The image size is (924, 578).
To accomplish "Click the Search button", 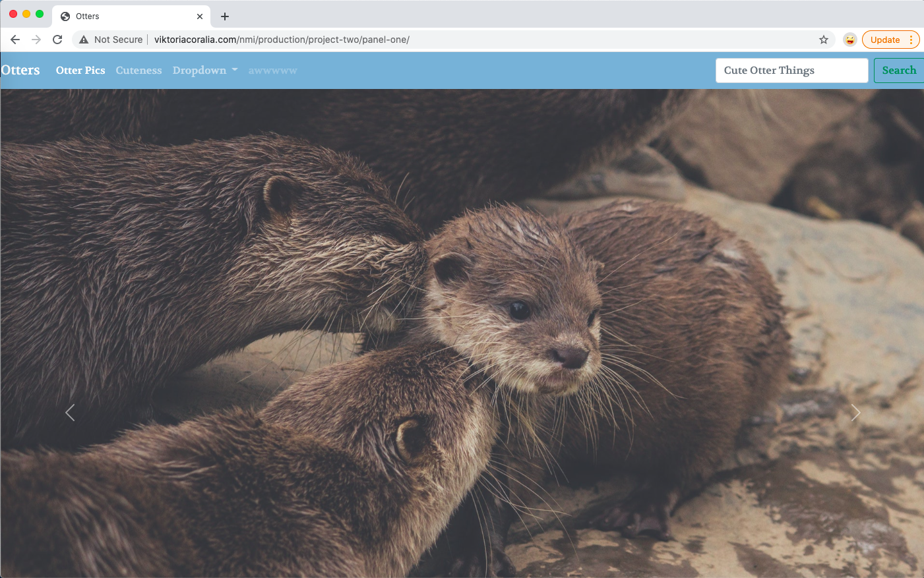I will coord(899,71).
